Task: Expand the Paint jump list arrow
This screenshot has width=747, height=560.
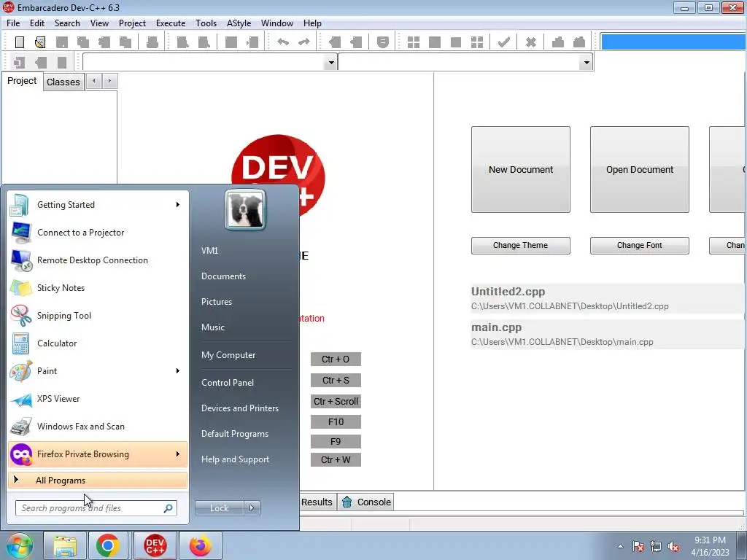Action: pyautogui.click(x=178, y=371)
